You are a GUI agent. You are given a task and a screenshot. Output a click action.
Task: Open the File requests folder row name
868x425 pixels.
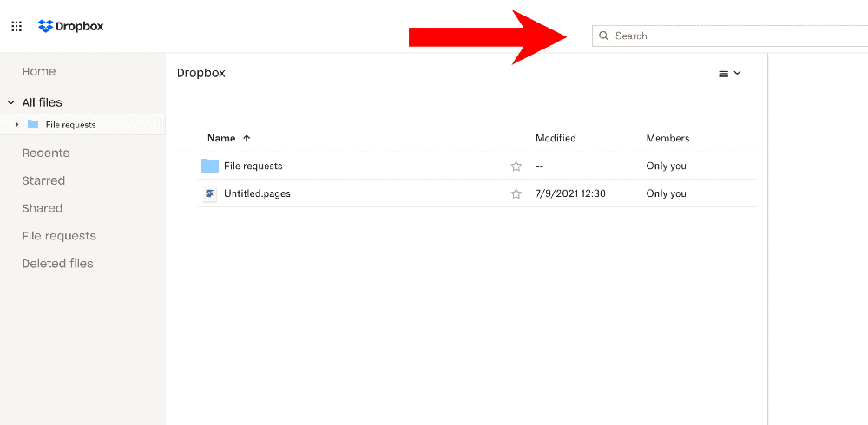pos(253,166)
